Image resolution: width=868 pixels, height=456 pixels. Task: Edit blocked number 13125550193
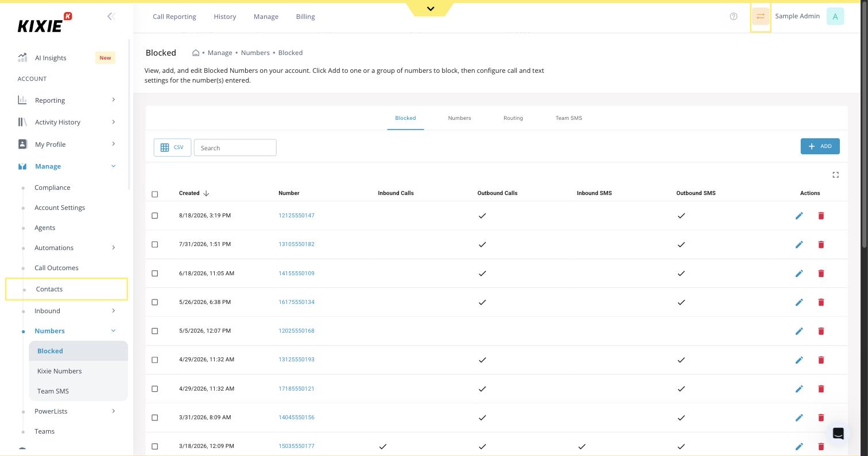coord(799,360)
